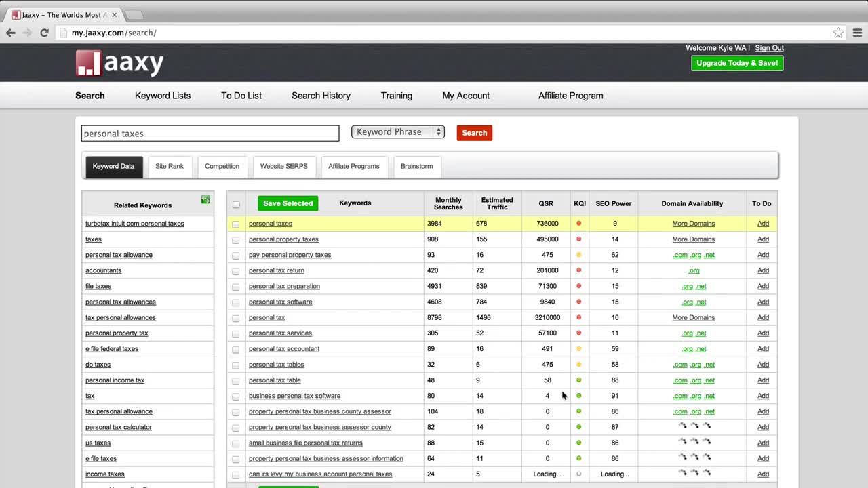
Task: Click Monthly Searches column header
Action: 448,203
